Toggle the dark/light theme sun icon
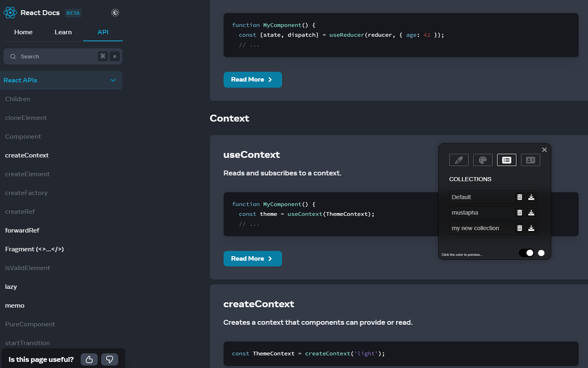The width and height of the screenshot is (588, 368). [x=115, y=13]
